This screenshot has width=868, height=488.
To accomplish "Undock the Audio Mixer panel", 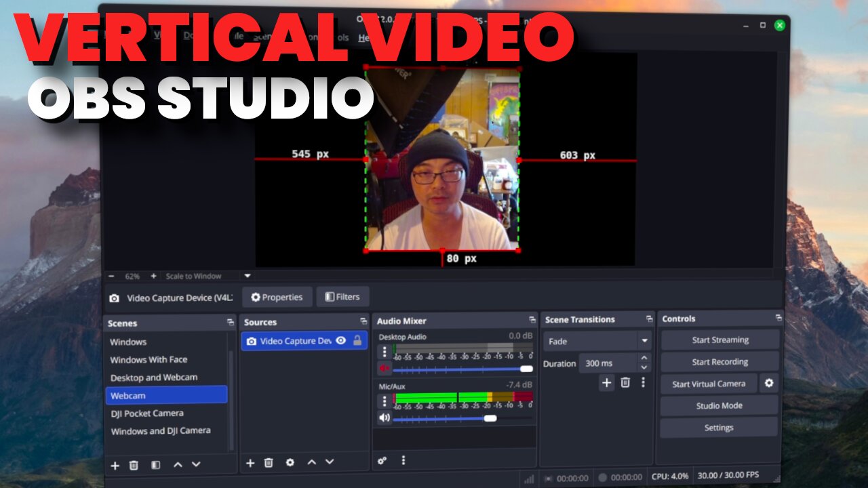I will (x=532, y=319).
